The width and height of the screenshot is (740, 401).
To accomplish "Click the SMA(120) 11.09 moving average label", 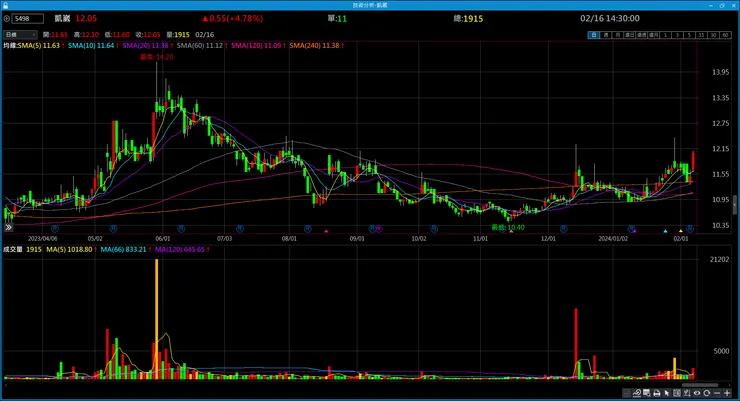I will pos(256,46).
